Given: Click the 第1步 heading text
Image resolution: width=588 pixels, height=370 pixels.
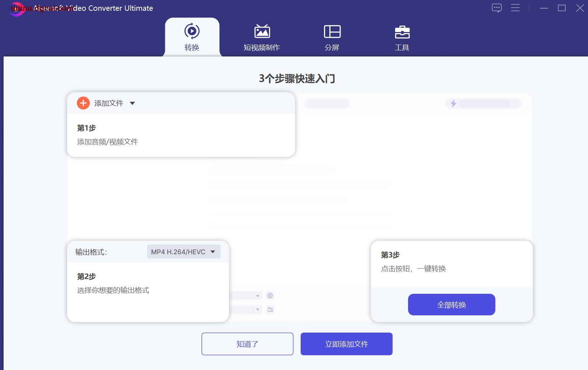Looking at the screenshot, I should 87,128.
